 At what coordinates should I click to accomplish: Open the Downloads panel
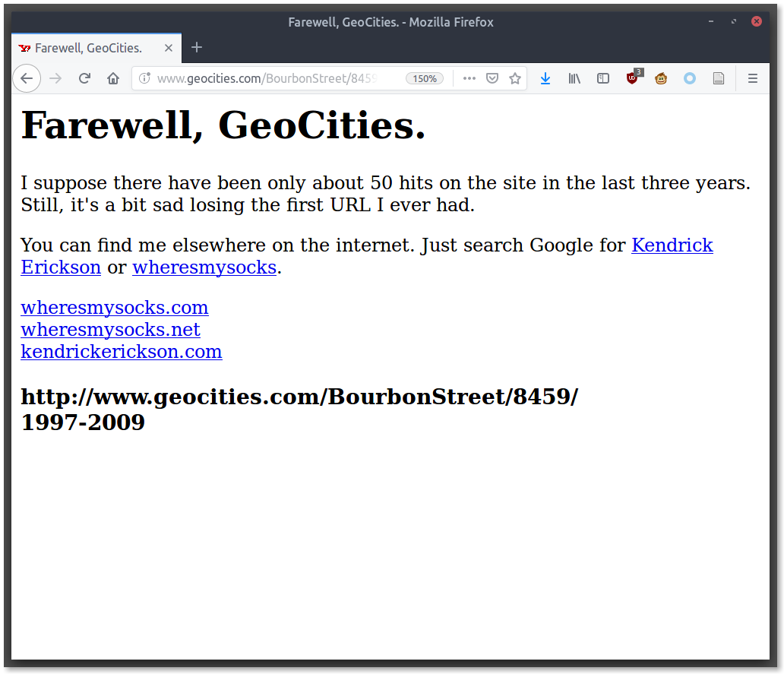pos(545,78)
